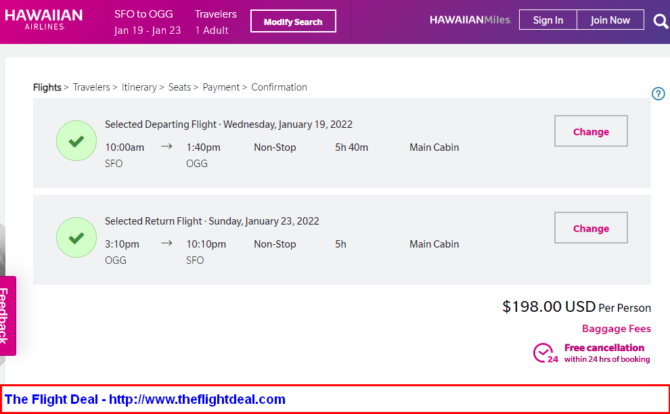Viewport: 670px width, 414px height.
Task: Click return flight's Main Cabin label
Action: click(x=434, y=244)
